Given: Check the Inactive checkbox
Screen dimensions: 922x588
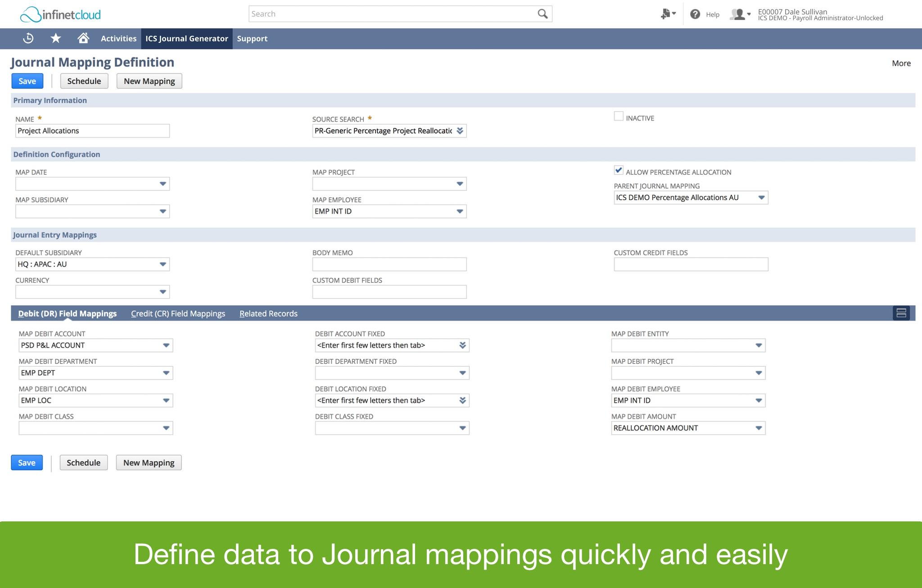Looking at the screenshot, I should coord(619,117).
